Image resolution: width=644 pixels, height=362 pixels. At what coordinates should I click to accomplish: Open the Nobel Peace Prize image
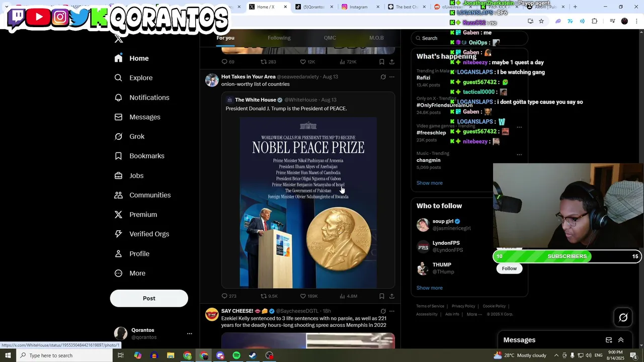(308, 203)
